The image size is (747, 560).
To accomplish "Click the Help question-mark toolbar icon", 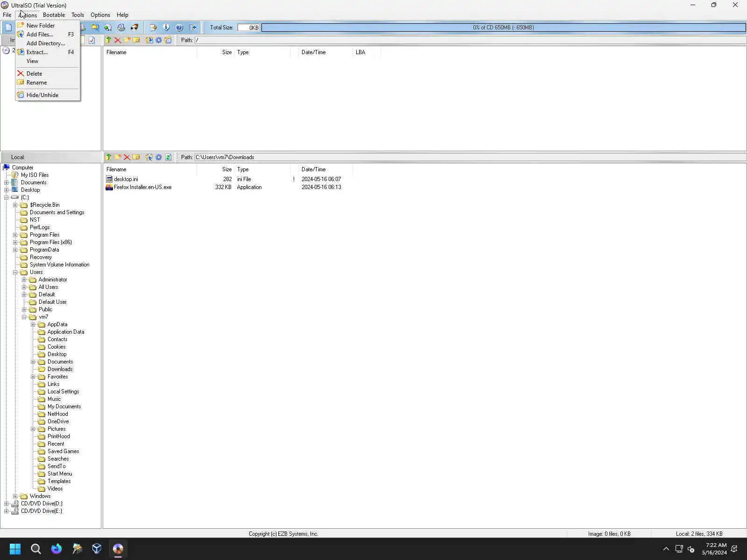I will click(179, 28).
